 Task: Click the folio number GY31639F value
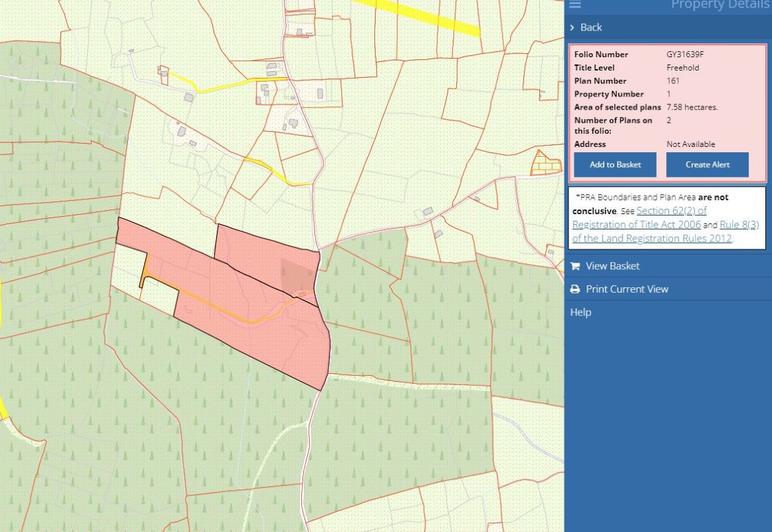tap(685, 55)
